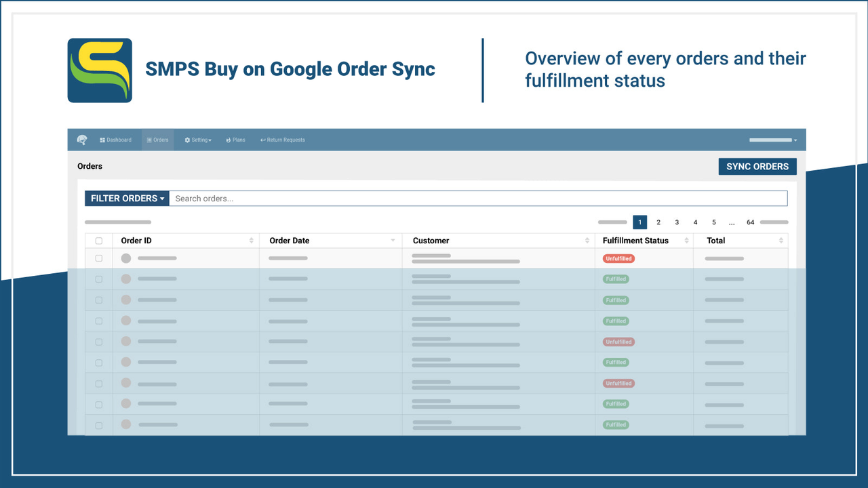Open the FILTER ORDERS dropdown
Screen dimensions: 868x488
pos(126,198)
